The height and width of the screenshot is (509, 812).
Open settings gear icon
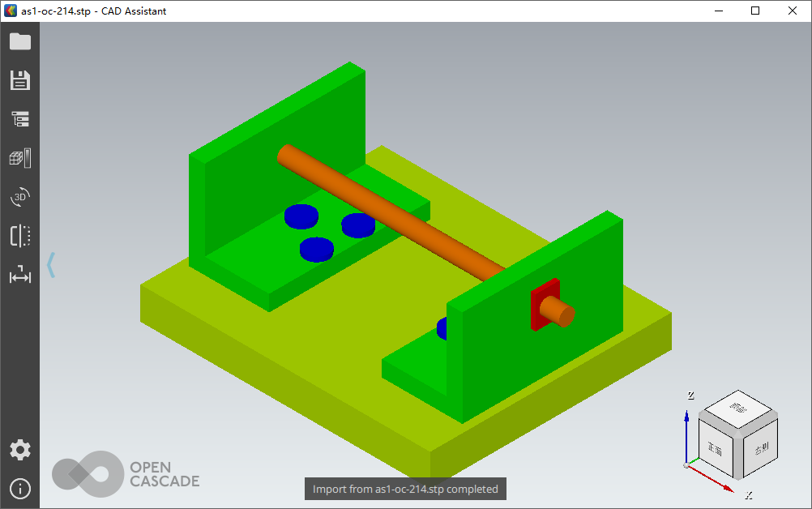[20, 450]
